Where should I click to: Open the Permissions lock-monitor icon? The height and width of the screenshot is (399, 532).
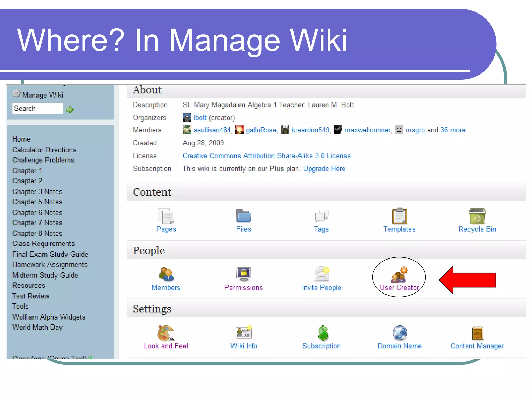click(x=244, y=274)
